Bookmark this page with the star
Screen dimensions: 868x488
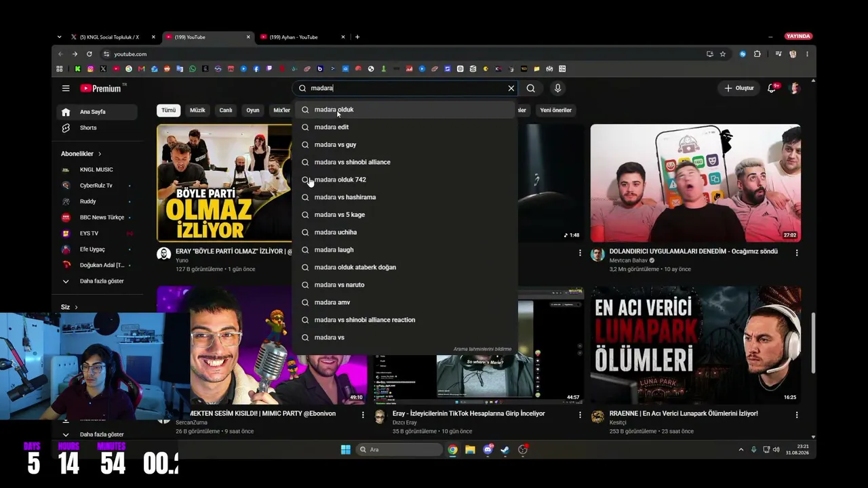[723, 54]
